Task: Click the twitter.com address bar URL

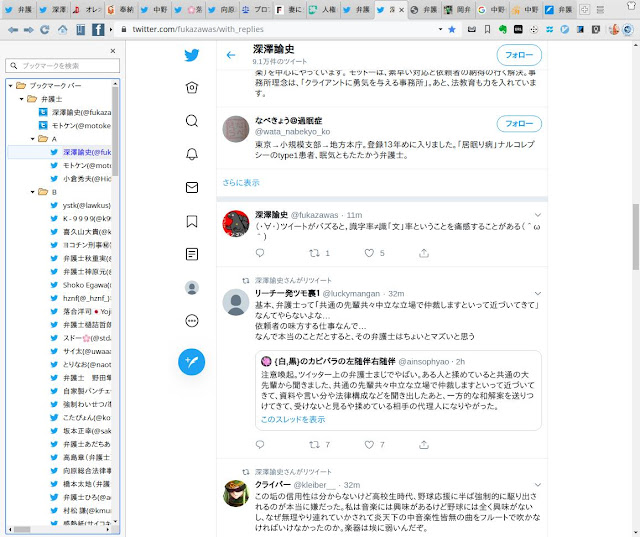Action: coord(198,29)
